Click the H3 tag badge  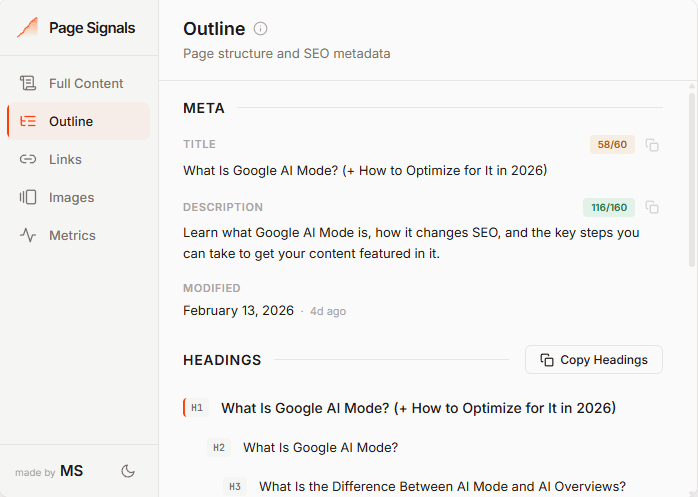coord(235,486)
